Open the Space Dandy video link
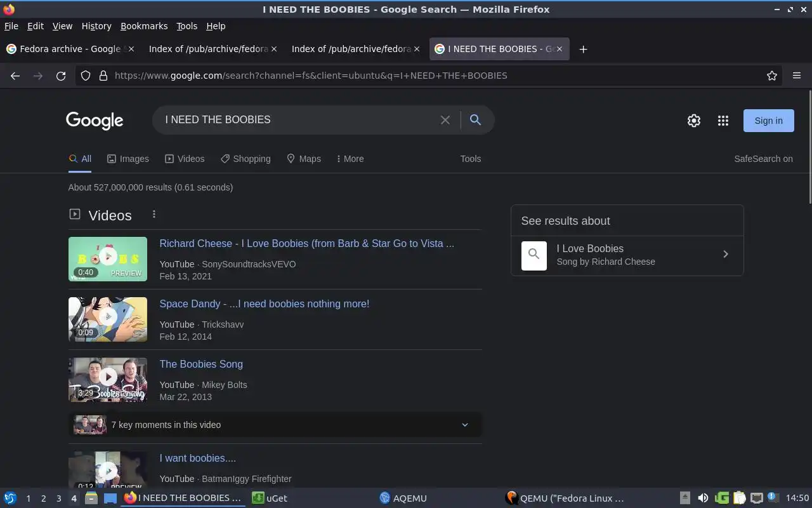 (264, 304)
